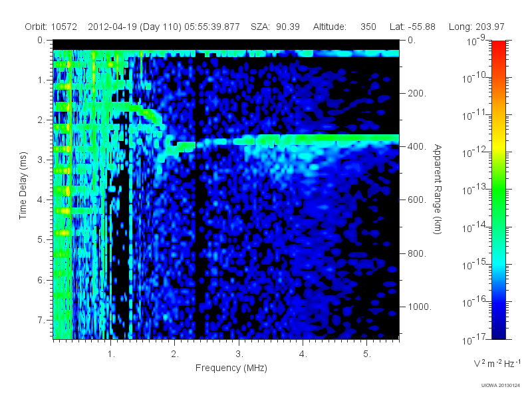Click the 'Time Delay (ms)' axis title
The image size is (532, 399).
pos(23,186)
